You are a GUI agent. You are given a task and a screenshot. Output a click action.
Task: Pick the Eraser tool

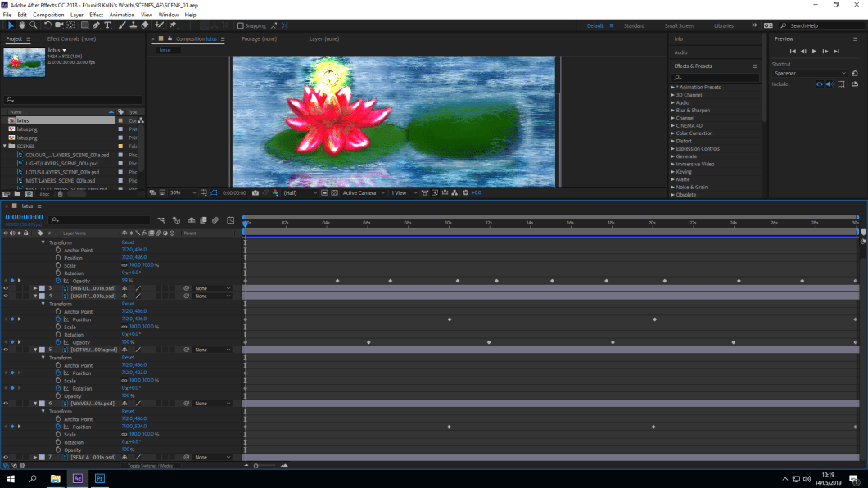coord(145,25)
